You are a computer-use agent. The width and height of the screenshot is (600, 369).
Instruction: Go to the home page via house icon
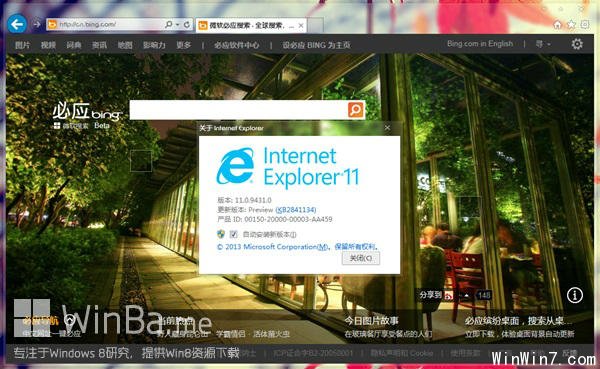pyautogui.click(x=558, y=25)
